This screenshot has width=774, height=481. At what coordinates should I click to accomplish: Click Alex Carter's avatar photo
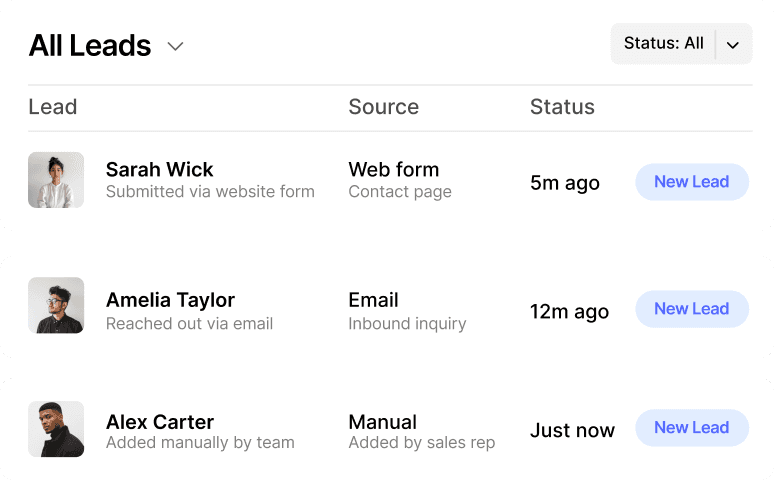coord(56,429)
